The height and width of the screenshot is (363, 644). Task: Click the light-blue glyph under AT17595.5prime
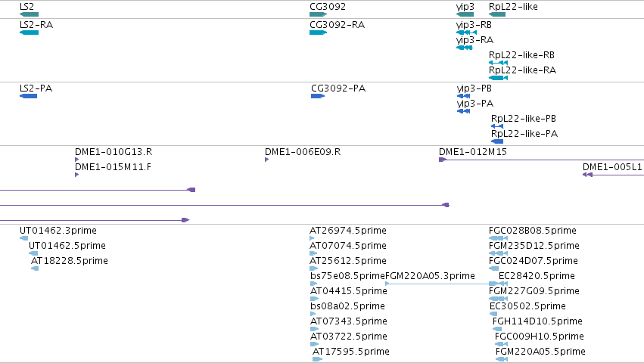(x=318, y=359)
